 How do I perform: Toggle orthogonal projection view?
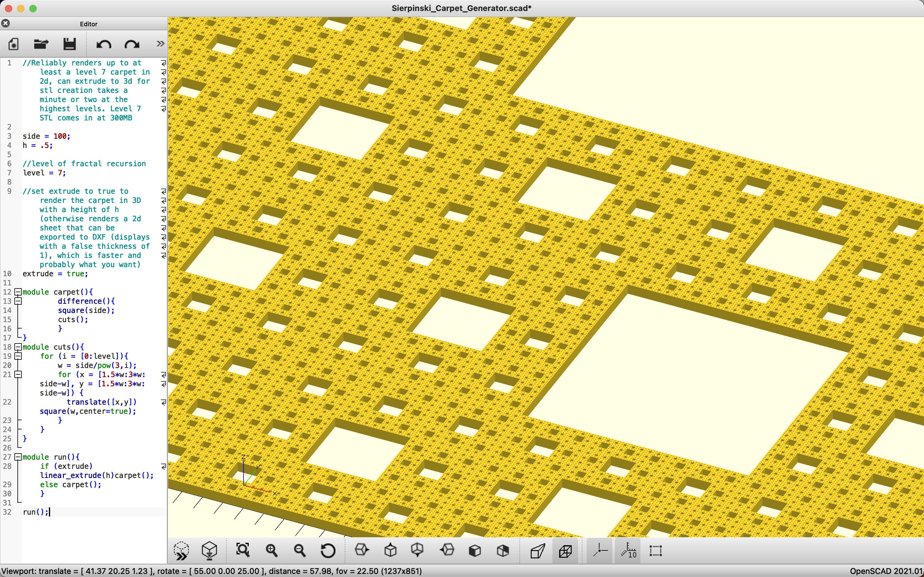[x=565, y=551]
